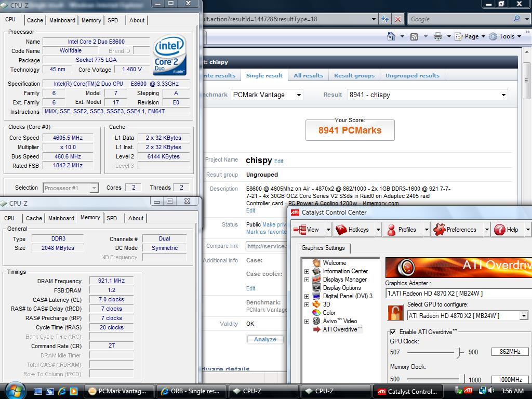This screenshot has height=399, width=532.
Task: Click the View icon in Catalyst Control Center
Action: 300,230
